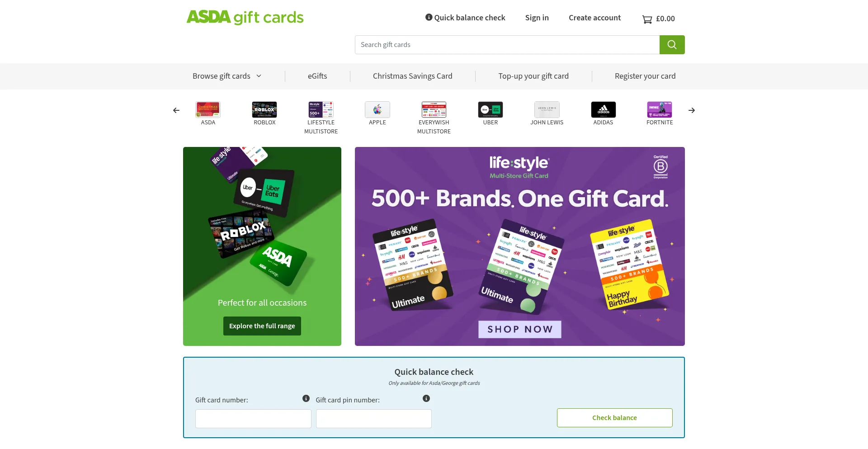Go to next brands with right arrow
The height and width of the screenshot is (449, 868).
click(x=692, y=110)
